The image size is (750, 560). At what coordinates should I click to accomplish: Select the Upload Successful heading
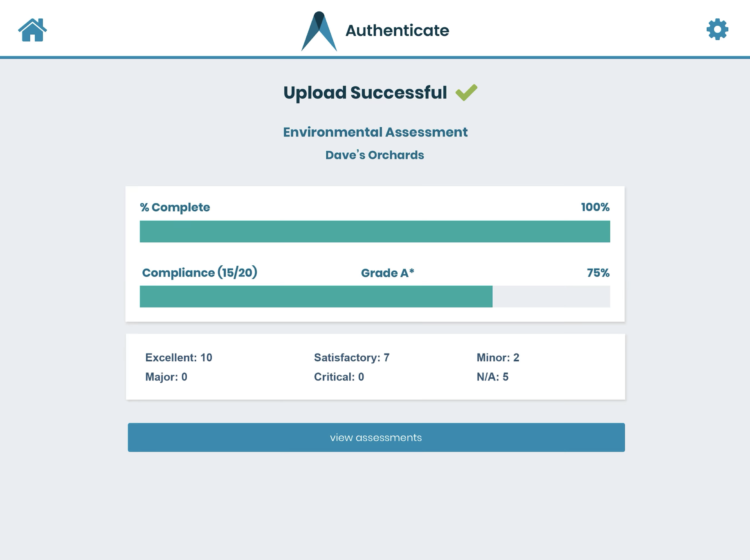(x=365, y=93)
